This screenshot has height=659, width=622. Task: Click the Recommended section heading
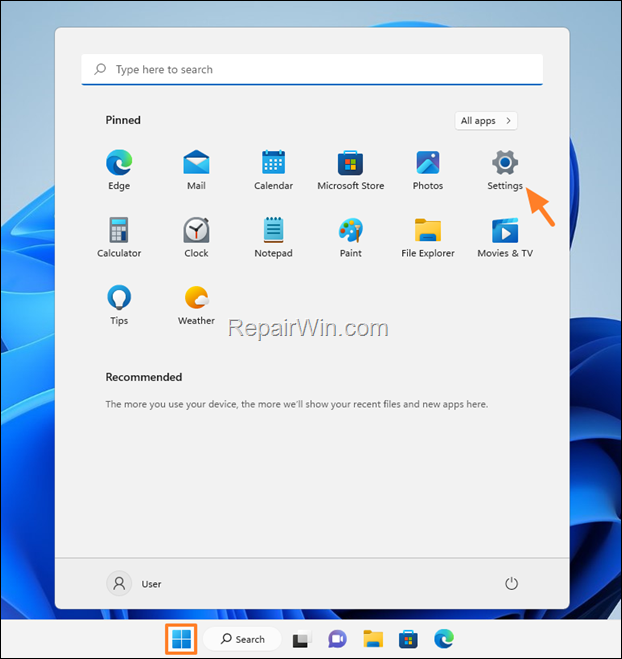[144, 377]
